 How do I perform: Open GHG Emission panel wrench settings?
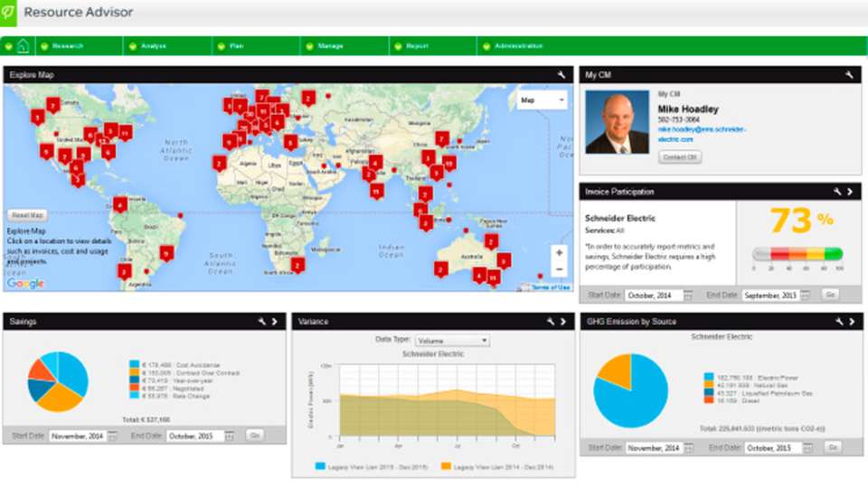[839, 322]
